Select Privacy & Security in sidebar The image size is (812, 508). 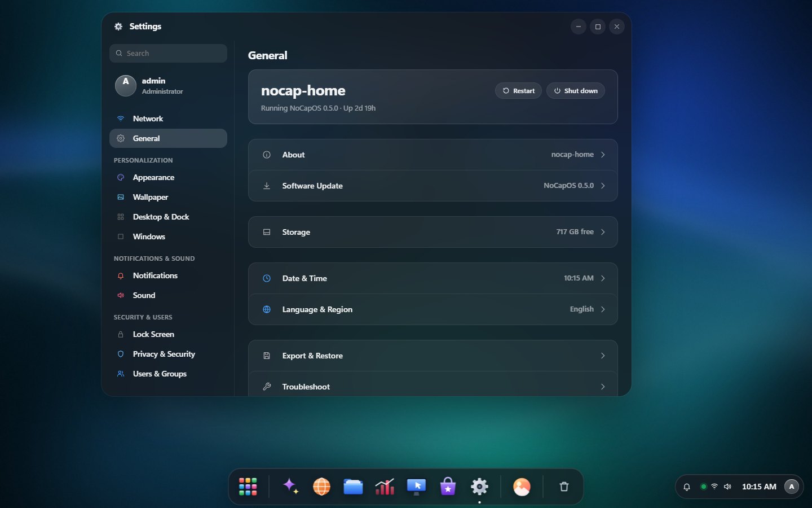click(x=168, y=354)
